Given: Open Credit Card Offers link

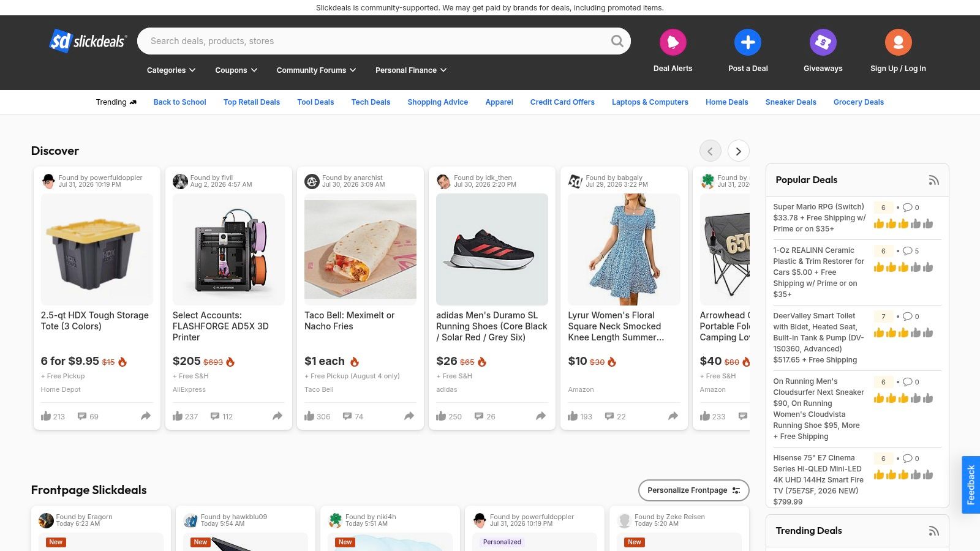Looking at the screenshot, I should (x=562, y=102).
